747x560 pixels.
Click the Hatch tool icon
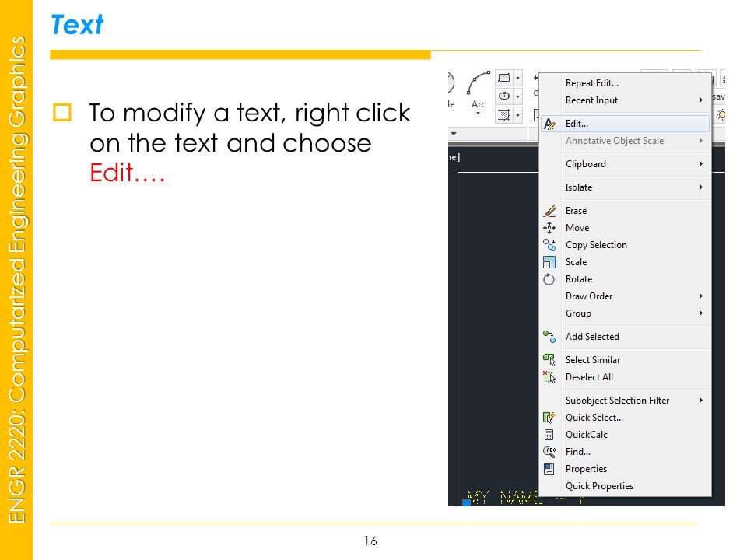point(504,115)
